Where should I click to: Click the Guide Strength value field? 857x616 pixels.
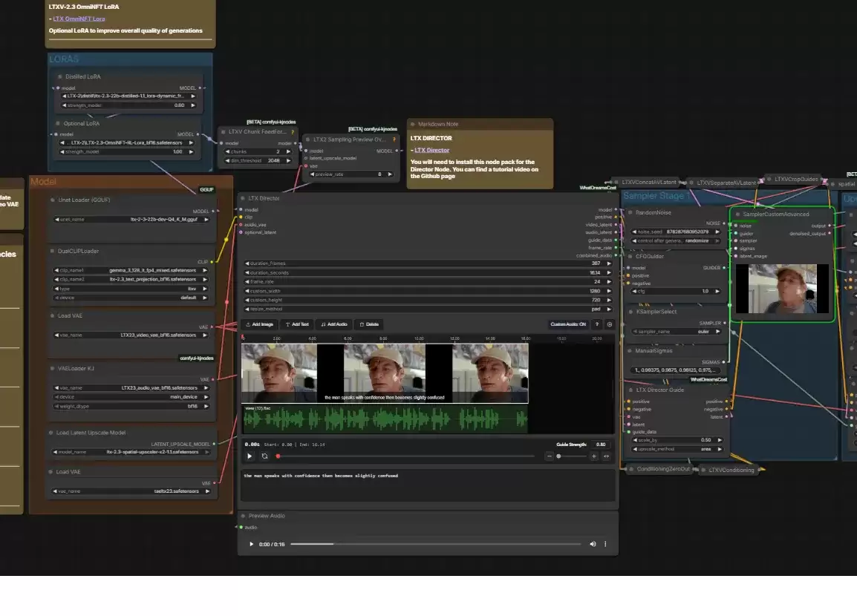601,445
